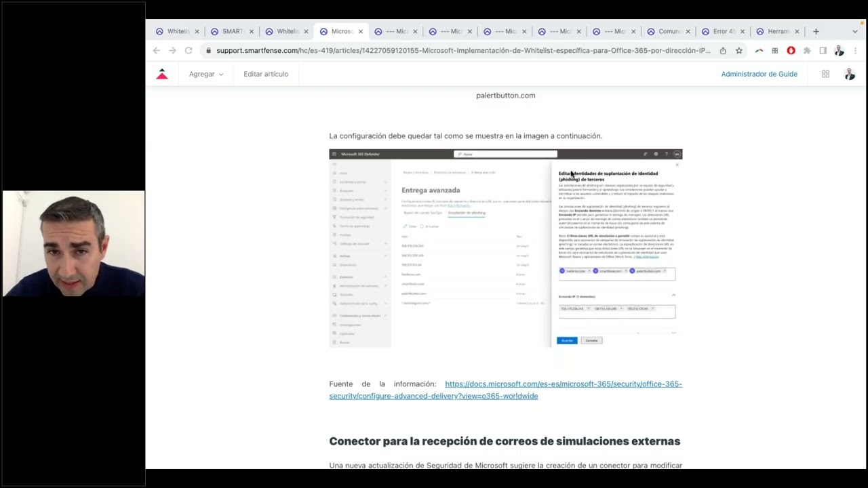
Task: Open Administrador de Guide link
Action: coord(759,74)
